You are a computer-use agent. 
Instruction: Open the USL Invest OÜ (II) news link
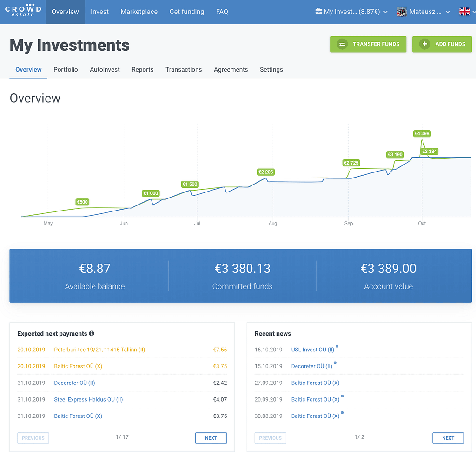pyautogui.click(x=312, y=350)
